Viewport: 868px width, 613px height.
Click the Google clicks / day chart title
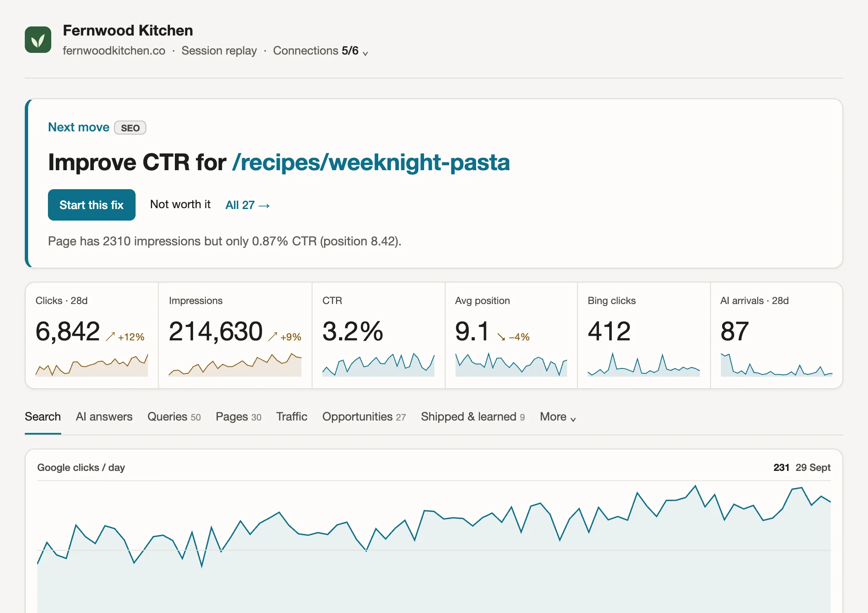pyautogui.click(x=81, y=468)
